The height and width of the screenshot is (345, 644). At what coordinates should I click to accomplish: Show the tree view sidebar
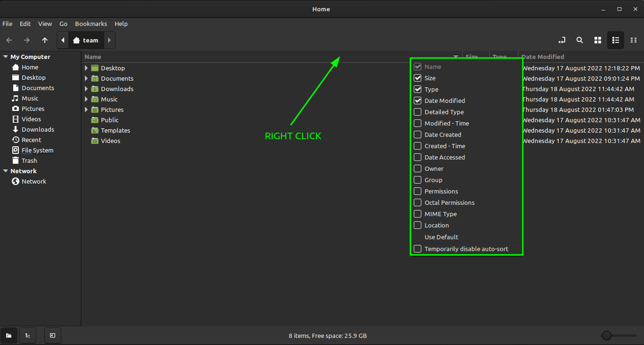[x=27, y=335]
